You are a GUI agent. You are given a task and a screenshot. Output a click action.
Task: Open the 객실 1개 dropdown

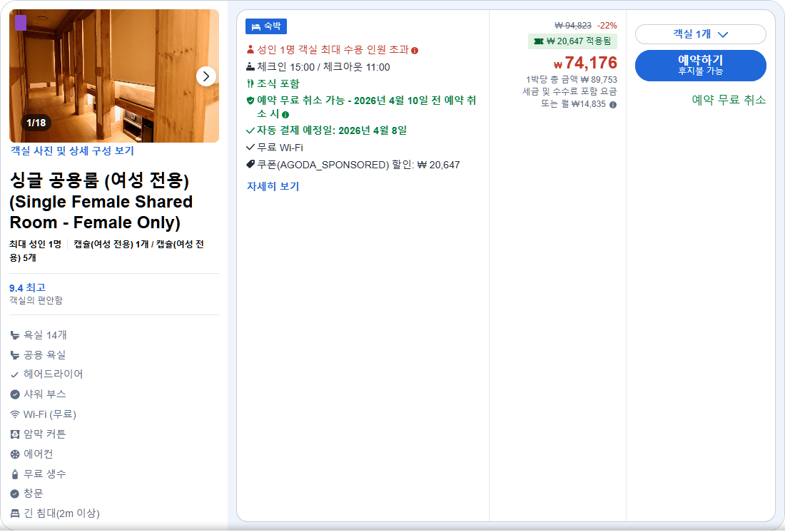(x=700, y=34)
